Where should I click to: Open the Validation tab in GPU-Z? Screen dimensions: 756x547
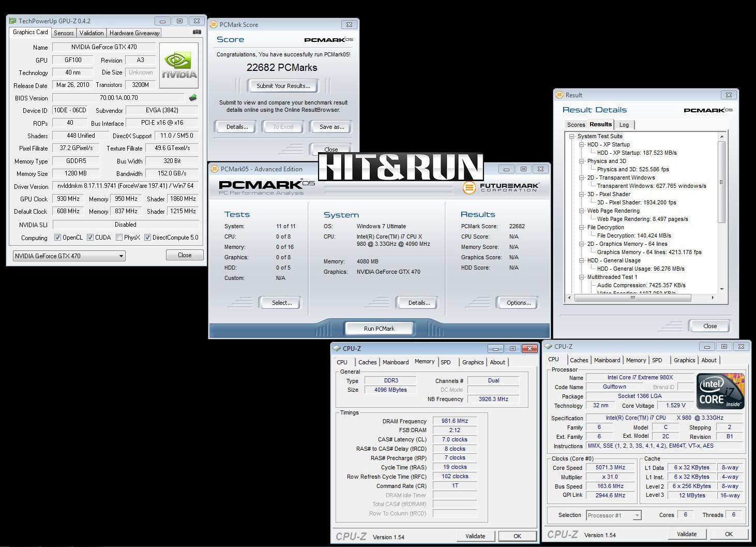click(x=92, y=33)
